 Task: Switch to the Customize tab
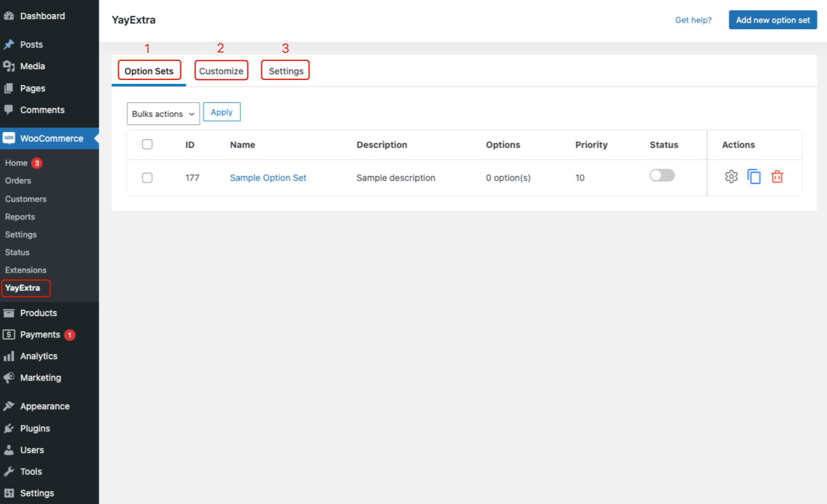221,70
